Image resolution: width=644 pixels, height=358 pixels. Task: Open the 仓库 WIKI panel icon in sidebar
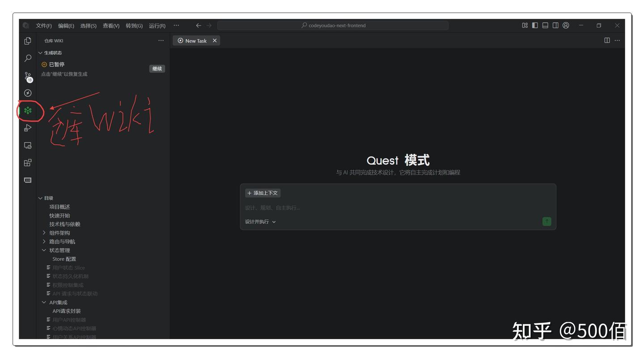28,110
